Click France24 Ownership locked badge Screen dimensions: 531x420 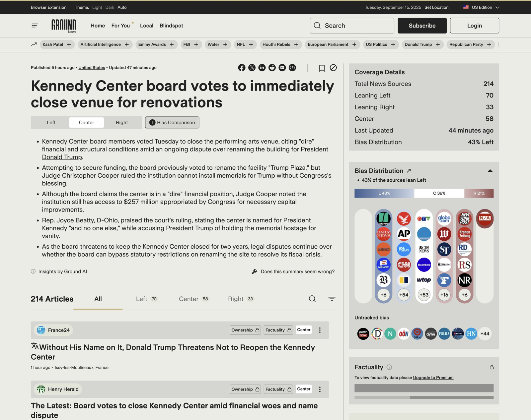coord(245,330)
